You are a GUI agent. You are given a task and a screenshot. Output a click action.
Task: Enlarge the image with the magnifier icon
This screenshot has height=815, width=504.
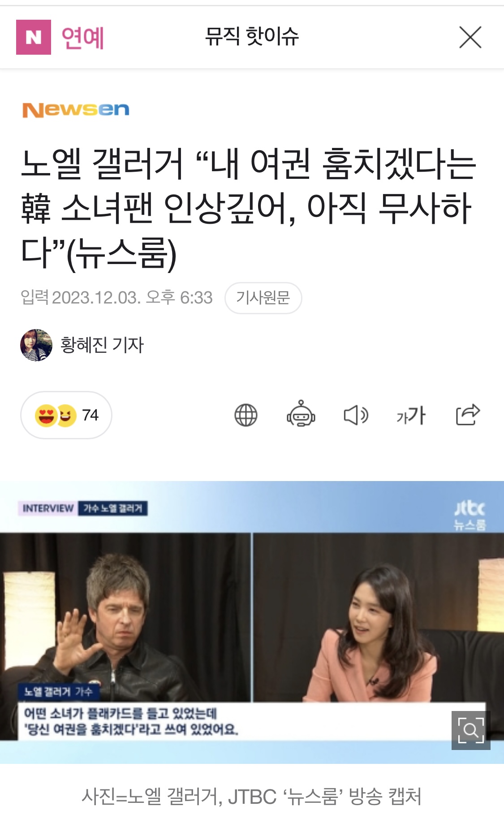tap(471, 730)
